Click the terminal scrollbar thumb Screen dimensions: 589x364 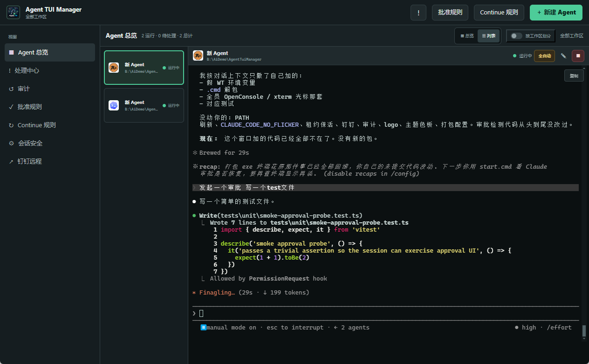tap(584, 330)
